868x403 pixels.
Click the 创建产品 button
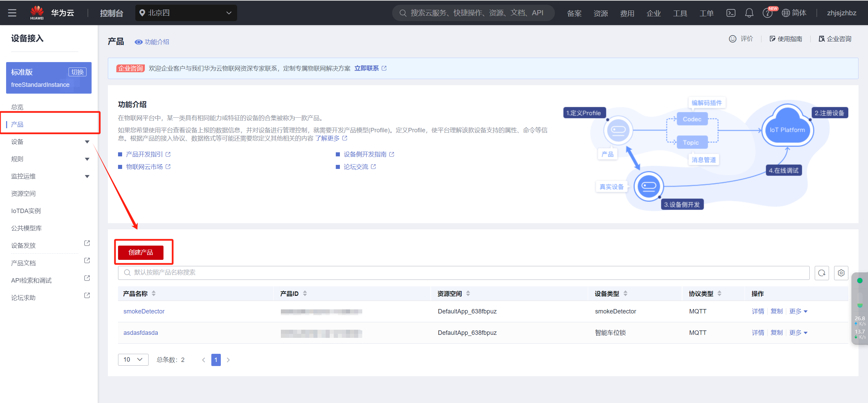[140, 252]
